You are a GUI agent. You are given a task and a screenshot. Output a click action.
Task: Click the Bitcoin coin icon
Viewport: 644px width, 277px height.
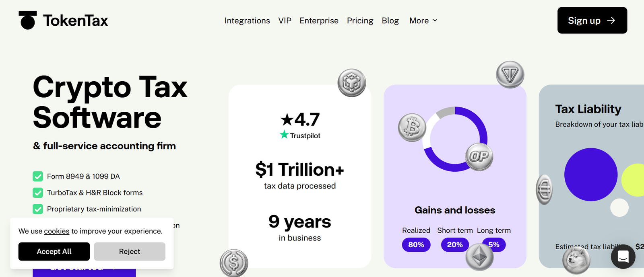click(412, 127)
